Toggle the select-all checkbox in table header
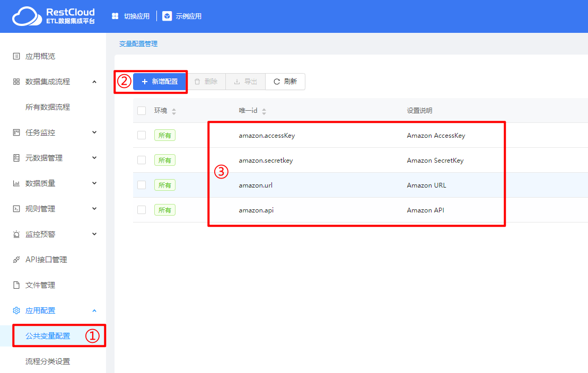 point(142,111)
